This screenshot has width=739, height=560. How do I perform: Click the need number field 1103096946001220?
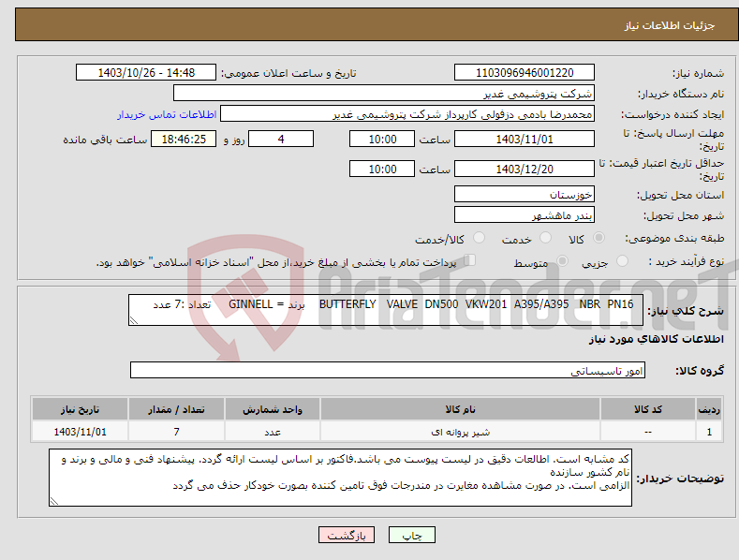coord(525,73)
